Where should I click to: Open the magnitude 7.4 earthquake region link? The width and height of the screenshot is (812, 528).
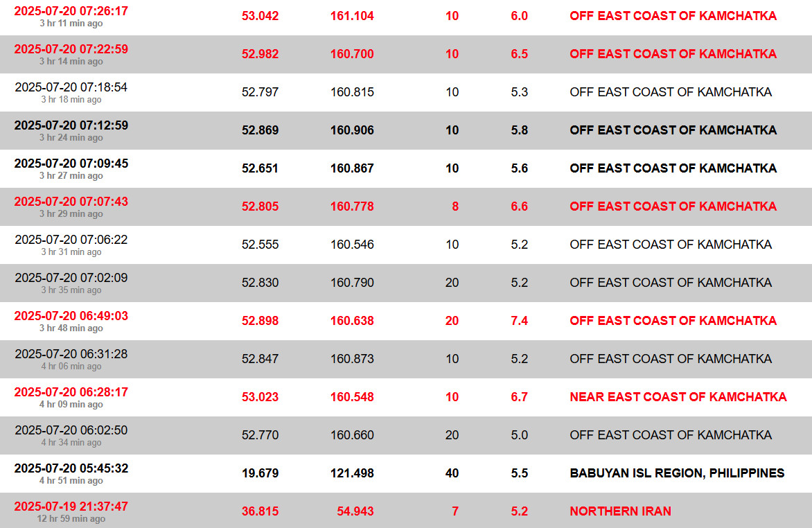(672, 321)
